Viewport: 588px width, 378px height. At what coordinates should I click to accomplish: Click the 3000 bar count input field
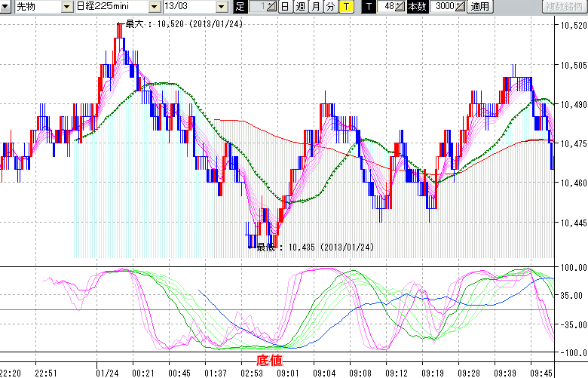[444, 7]
